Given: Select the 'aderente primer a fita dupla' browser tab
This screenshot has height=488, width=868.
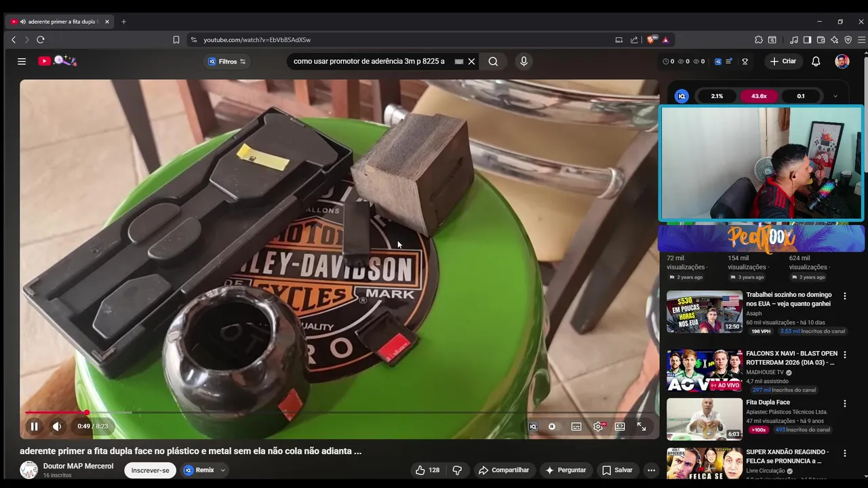Looking at the screenshot, I should [60, 22].
